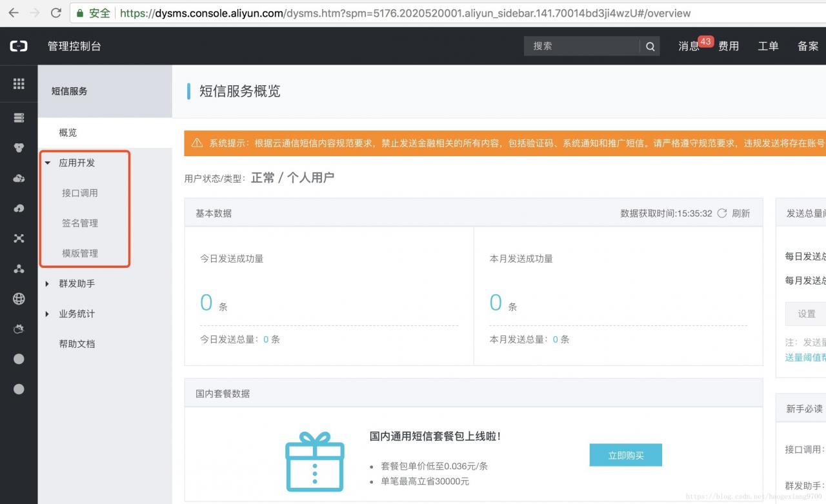The image size is (826, 504).
Task: Open the 工单 tickets menu
Action: click(x=768, y=46)
